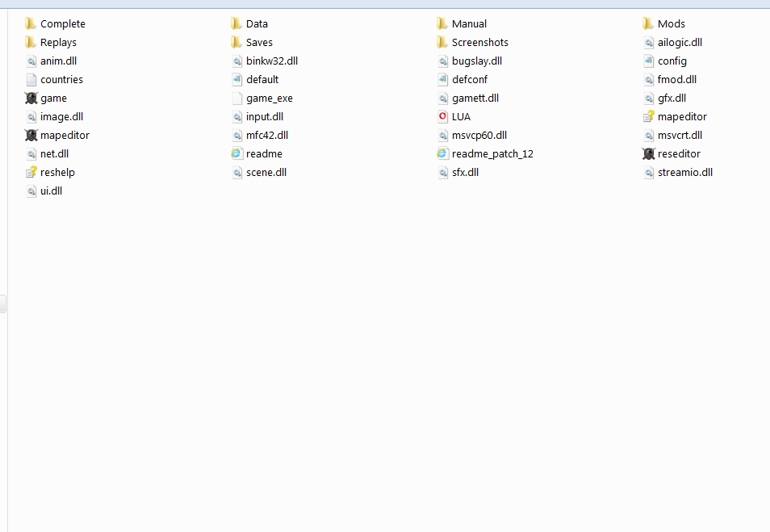Select the file named mfc42.dll
The width and height of the screenshot is (770, 532).
tap(260, 135)
